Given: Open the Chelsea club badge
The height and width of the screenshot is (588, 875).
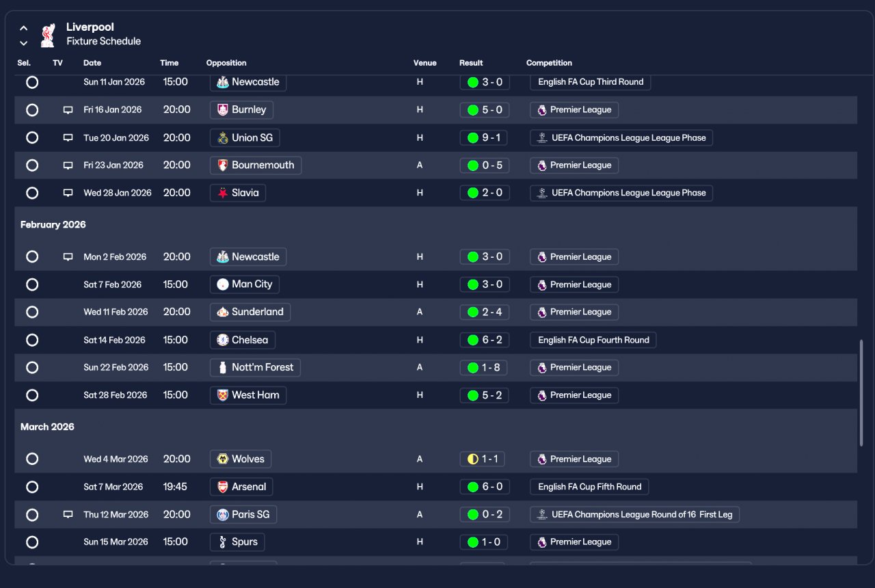Looking at the screenshot, I should pos(222,340).
